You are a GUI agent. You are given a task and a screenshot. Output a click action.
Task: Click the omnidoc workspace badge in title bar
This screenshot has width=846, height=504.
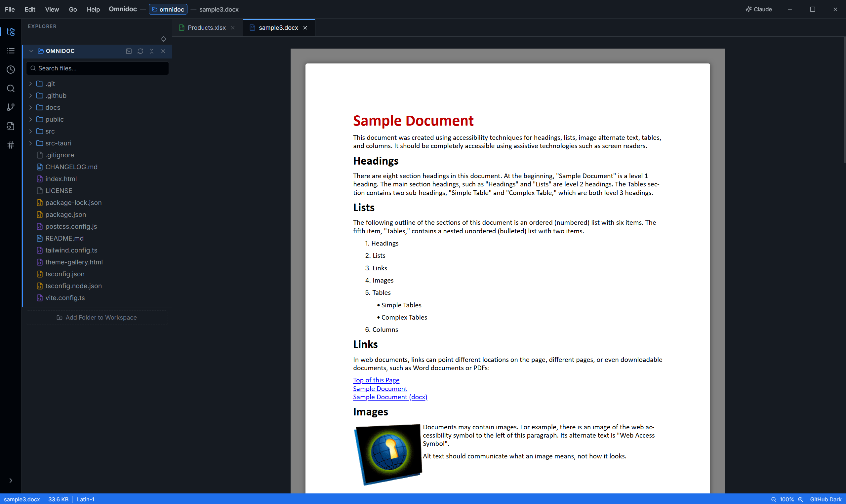pyautogui.click(x=168, y=10)
